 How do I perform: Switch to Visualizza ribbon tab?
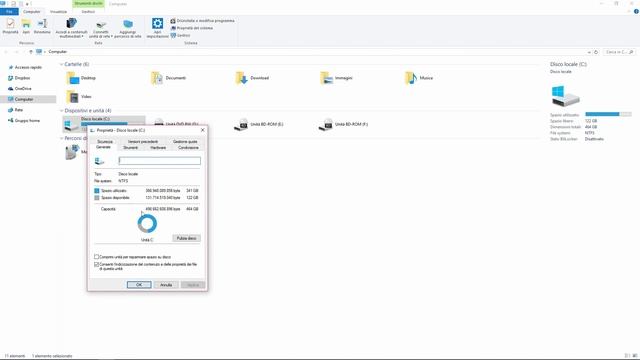point(58,12)
